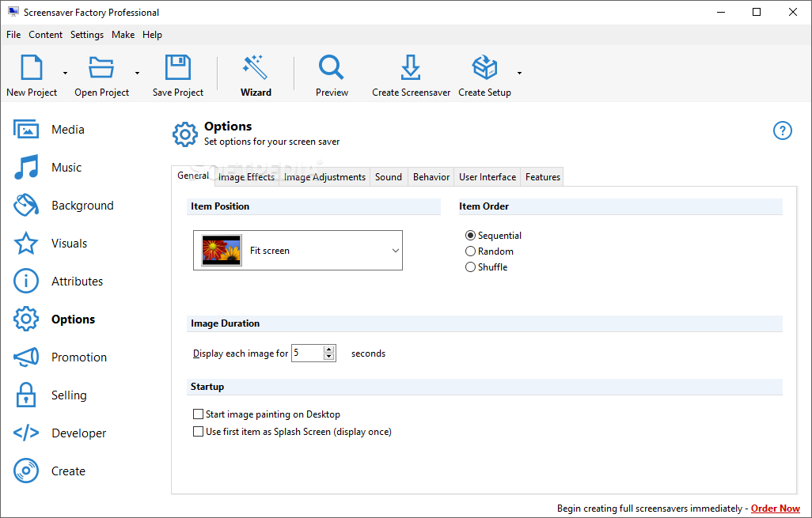Click the image duration seconds field

click(x=308, y=353)
